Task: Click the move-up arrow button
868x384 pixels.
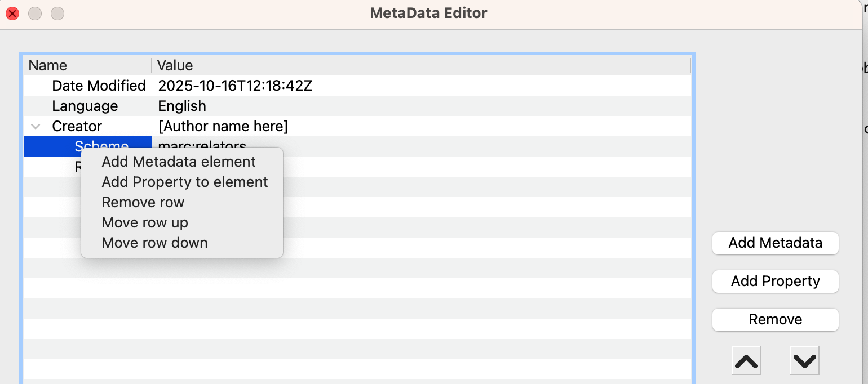Action: click(x=746, y=360)
